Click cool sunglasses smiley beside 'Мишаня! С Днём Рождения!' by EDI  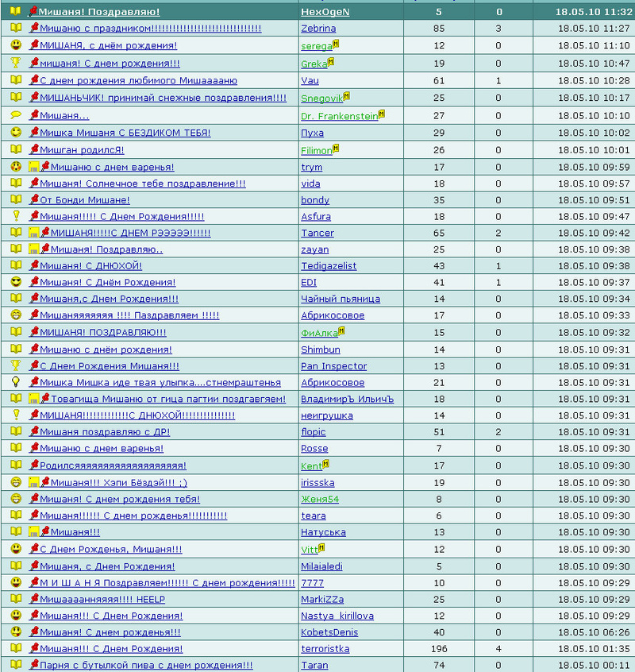[16, 282]
